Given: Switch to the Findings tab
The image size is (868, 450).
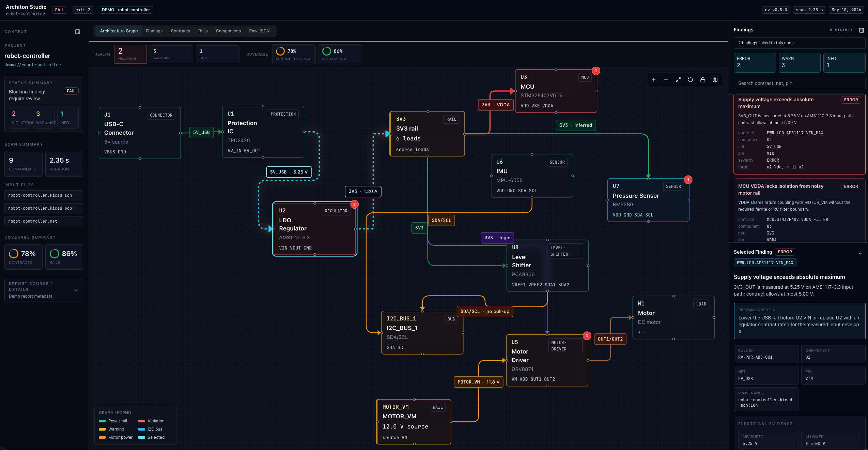Looking at the screenshot, I should point(154,31).
